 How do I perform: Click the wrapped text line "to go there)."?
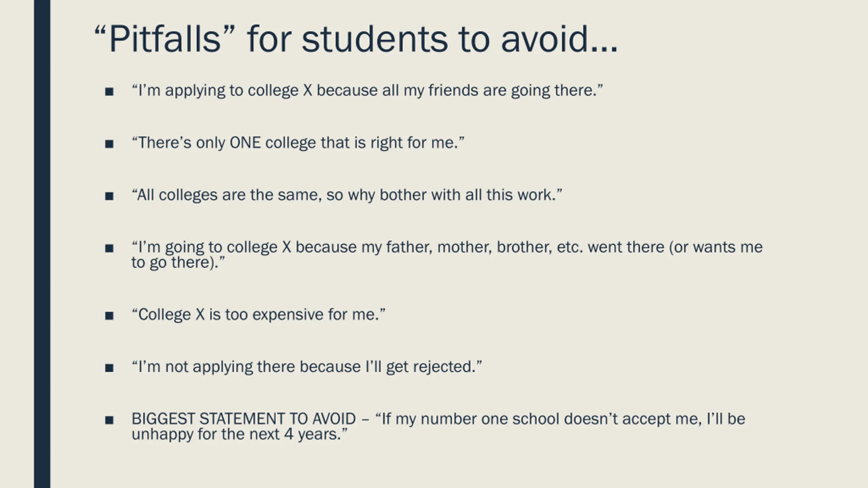point(178,263)
